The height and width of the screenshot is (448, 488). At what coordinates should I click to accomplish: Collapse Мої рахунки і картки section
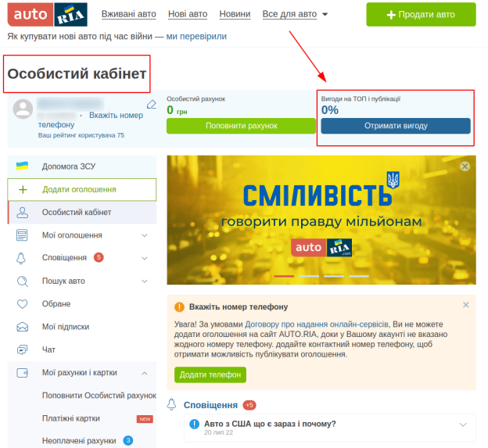[145, 373]
